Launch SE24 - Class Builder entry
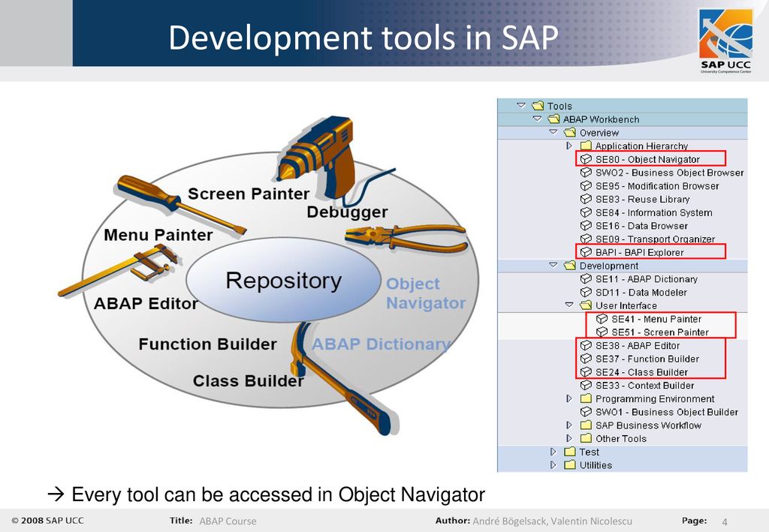 [641, 372]
